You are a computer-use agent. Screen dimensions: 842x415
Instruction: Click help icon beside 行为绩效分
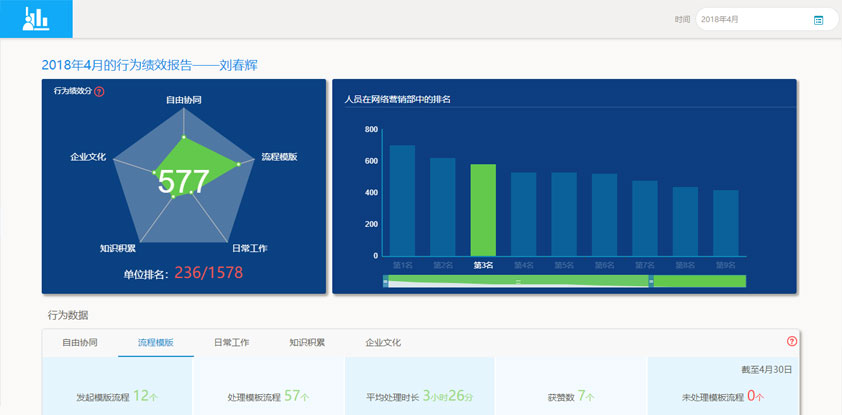coord(99,92)
